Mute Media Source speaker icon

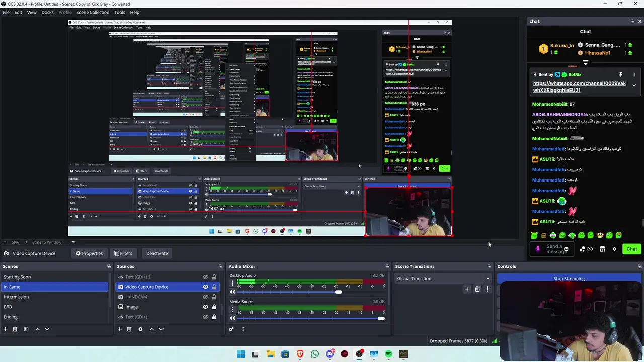232,318
